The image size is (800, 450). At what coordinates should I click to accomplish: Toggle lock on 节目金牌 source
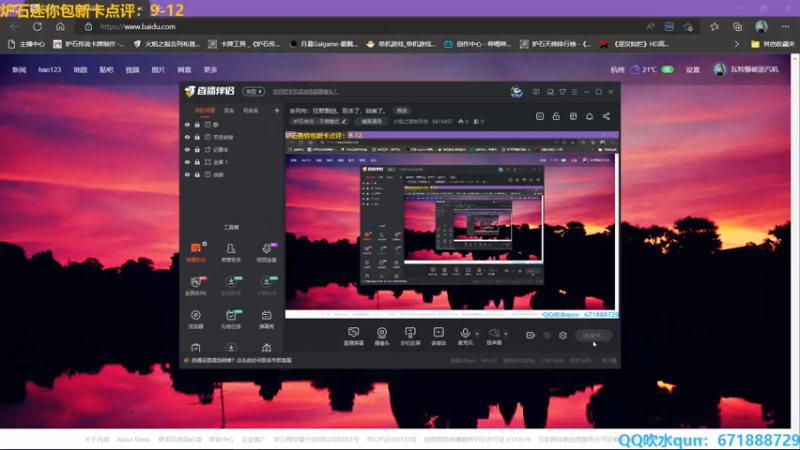pyautogui.click(x=197, y=137)
